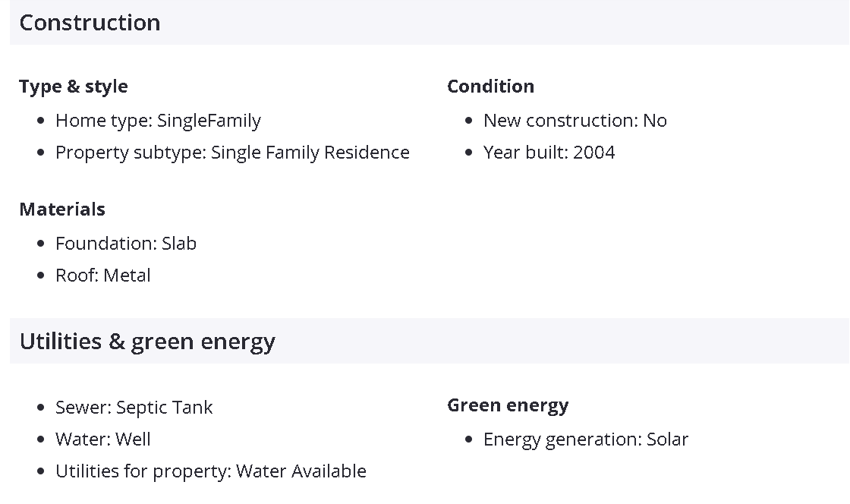This screenshot has width=850, height=504.
Task: Click Foundation: Slab list item
Action: (126, 244)
